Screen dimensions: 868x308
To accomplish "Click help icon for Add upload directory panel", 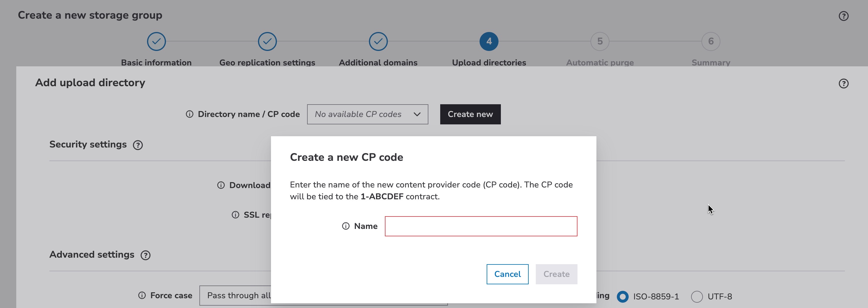I will pos(843,83).
